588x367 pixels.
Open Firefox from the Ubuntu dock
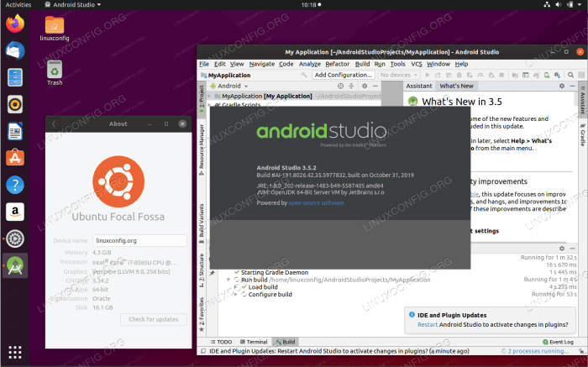[x=15, y=24]
